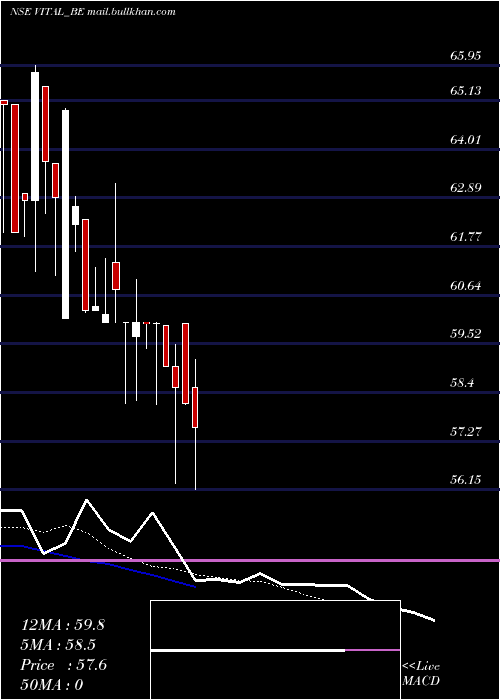
Task: Click the 62.89 price level label
Action: click(466, 188)
